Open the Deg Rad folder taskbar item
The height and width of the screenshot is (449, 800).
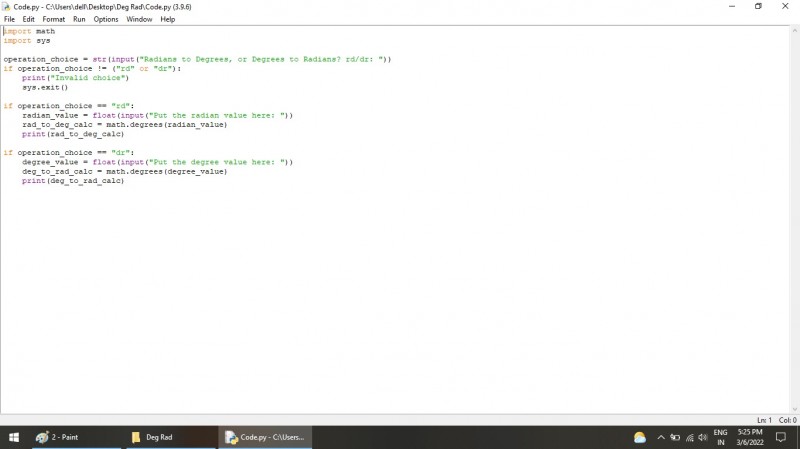[x=171, y=437]
